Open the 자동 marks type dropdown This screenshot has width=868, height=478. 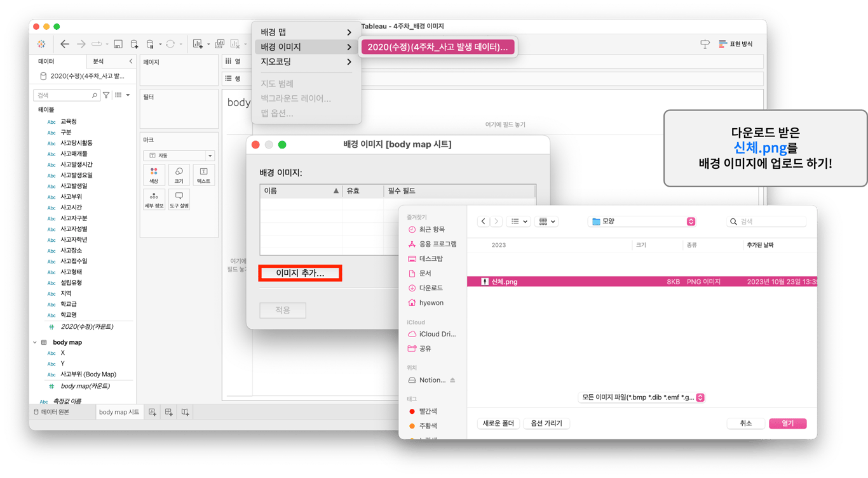(179, 155)
